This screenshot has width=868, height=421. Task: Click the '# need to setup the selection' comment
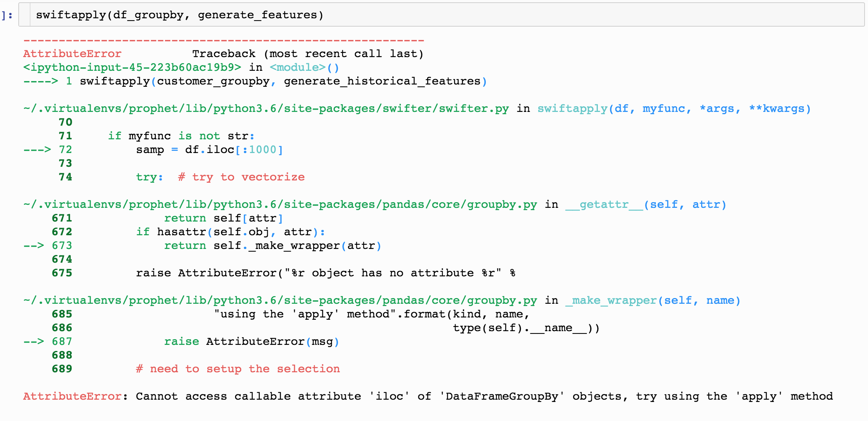238,369
